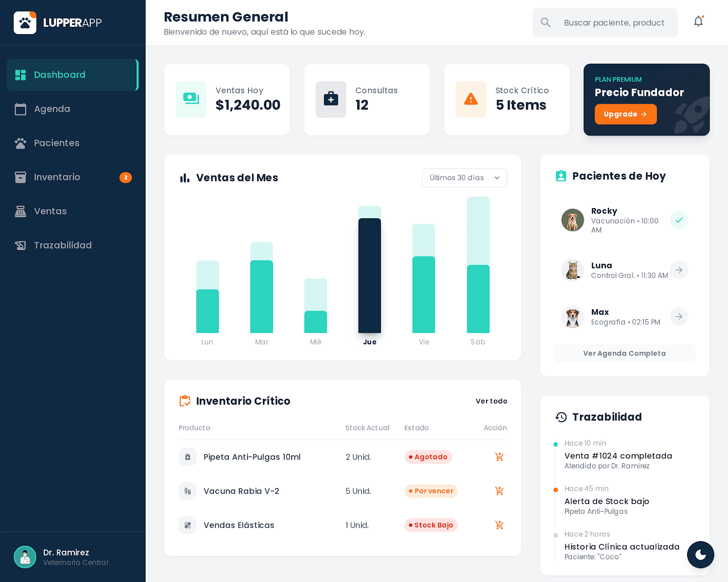This screenshot has width=728, height=582.
Task: Open the Agenda calendar icon
Action: (x=20, y=109)
